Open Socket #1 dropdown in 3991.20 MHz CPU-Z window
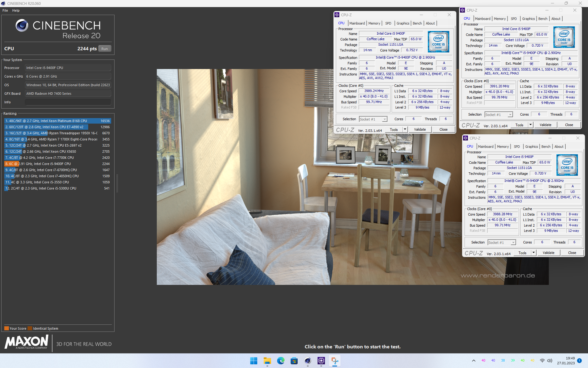This screenshot has width=588, height=368. (499, 115)
